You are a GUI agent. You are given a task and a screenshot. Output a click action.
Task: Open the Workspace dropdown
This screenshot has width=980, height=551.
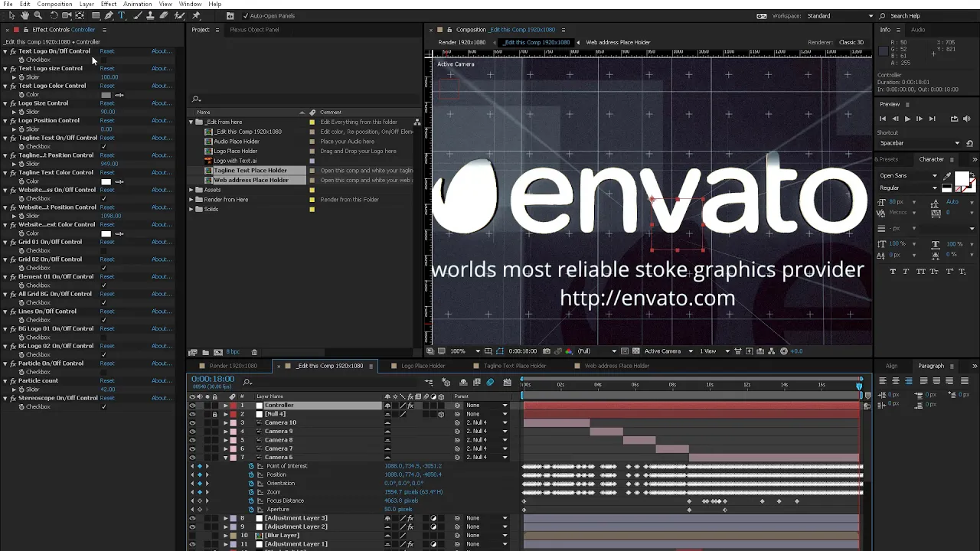pyautogui.click(x=838, y=15)
